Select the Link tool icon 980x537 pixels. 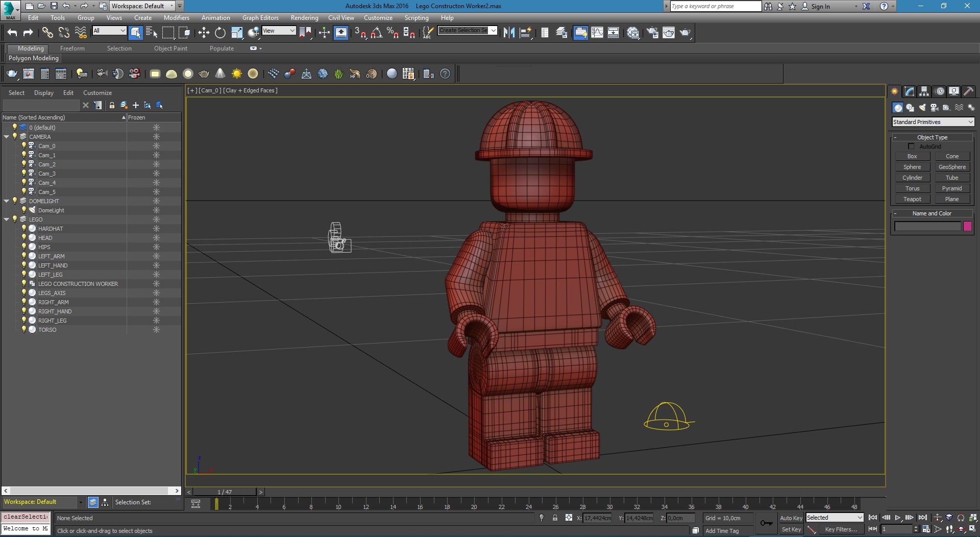click(x=47, y=33)
